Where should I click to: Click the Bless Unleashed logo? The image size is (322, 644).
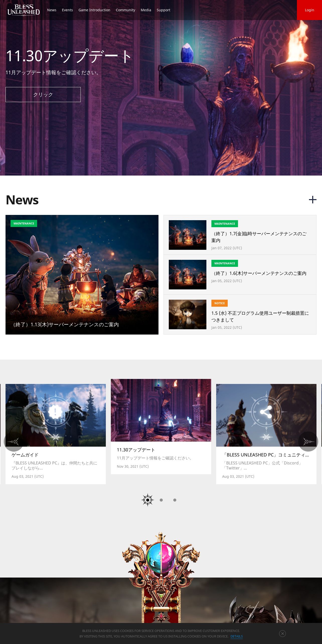[x=24, y=10]
